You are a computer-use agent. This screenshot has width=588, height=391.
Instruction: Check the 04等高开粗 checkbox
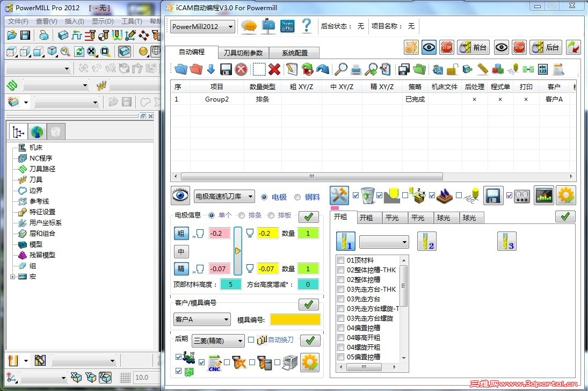(x=341, y=338)
